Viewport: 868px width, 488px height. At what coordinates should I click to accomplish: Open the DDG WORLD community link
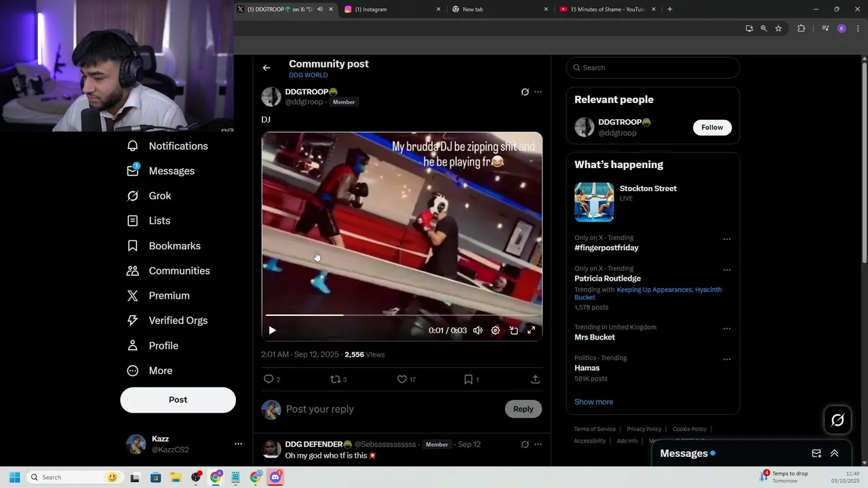[x=308, y=75]
